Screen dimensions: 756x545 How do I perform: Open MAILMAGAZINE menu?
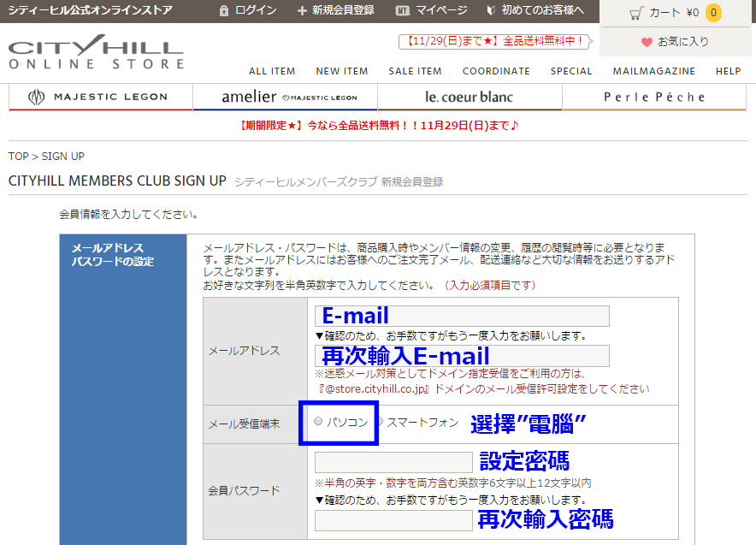coord(653,71)
